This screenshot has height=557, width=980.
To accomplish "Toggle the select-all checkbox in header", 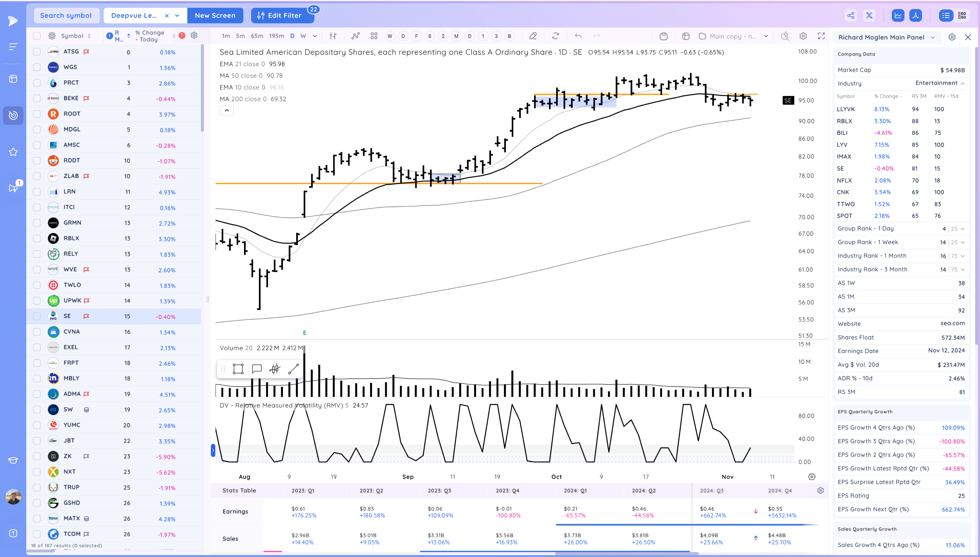I will coord(37,36).
